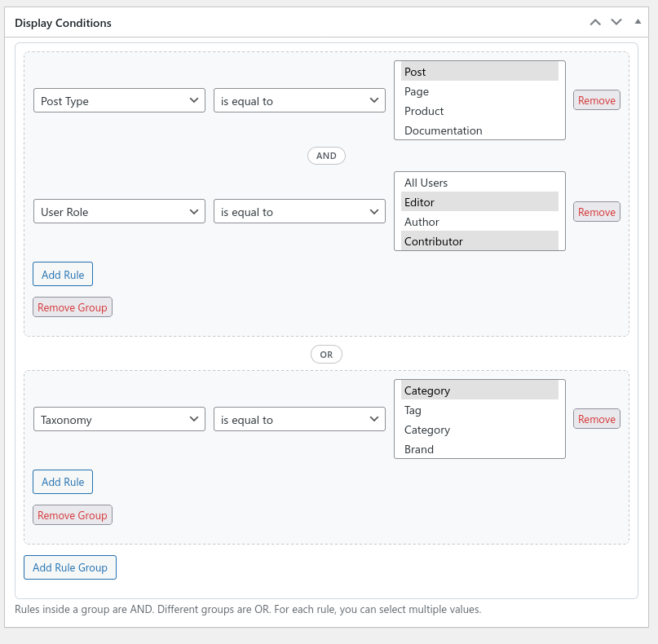Image resolution: width=658 pixels, height=644 pixels.
Task: Select All Users in role list
Action: 479,183
